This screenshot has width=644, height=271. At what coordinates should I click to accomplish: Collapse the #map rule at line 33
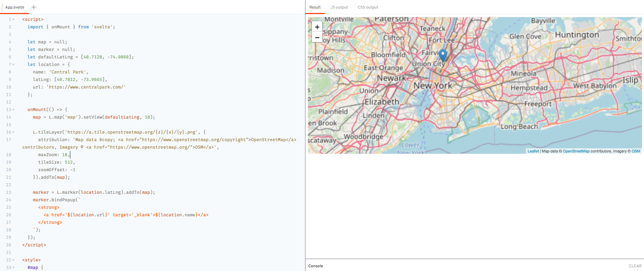coord(14,268)
